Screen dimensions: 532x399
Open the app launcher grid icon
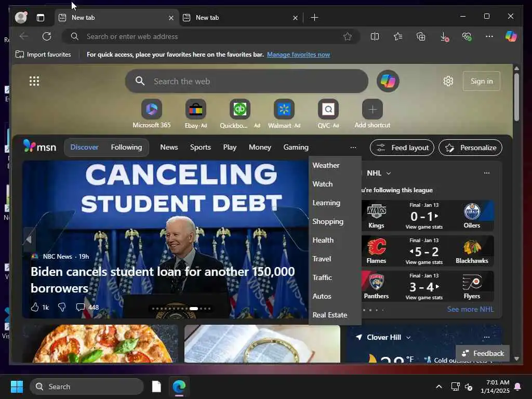pyautogui.click(x=34, y=81)
